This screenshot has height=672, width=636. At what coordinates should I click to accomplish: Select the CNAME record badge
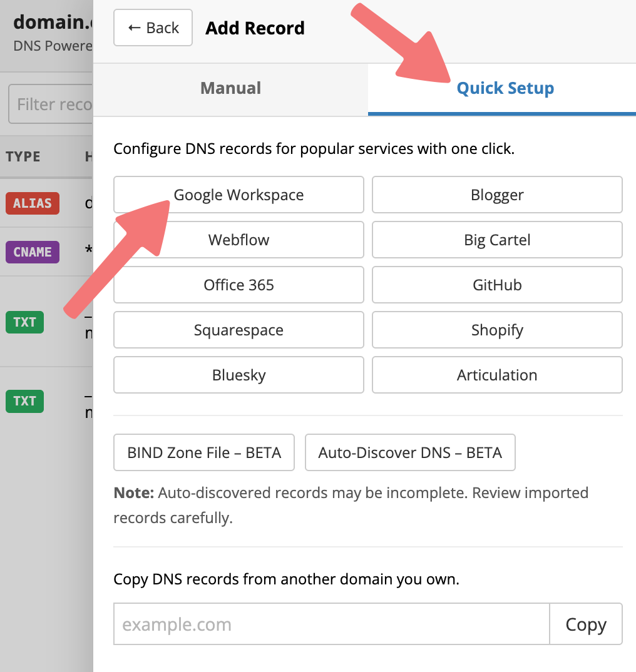(33, 252)
